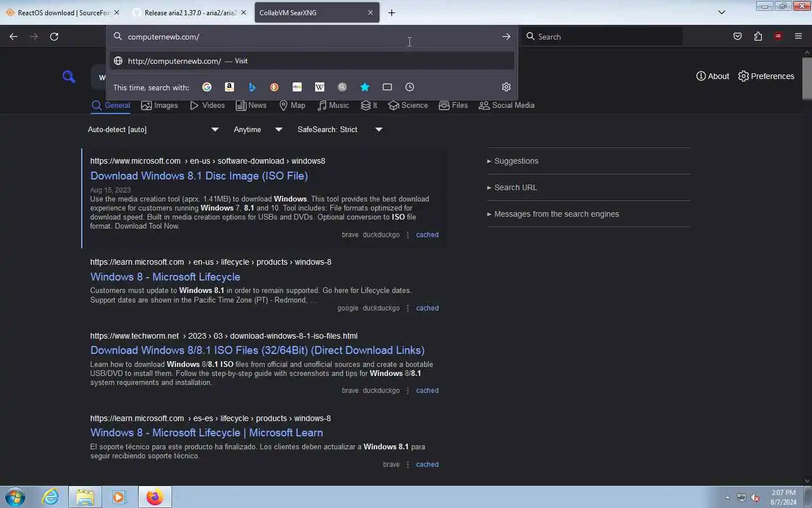Select the Files search category
Image resolution: width=812 pixels, height=508 pixels.
453,106
